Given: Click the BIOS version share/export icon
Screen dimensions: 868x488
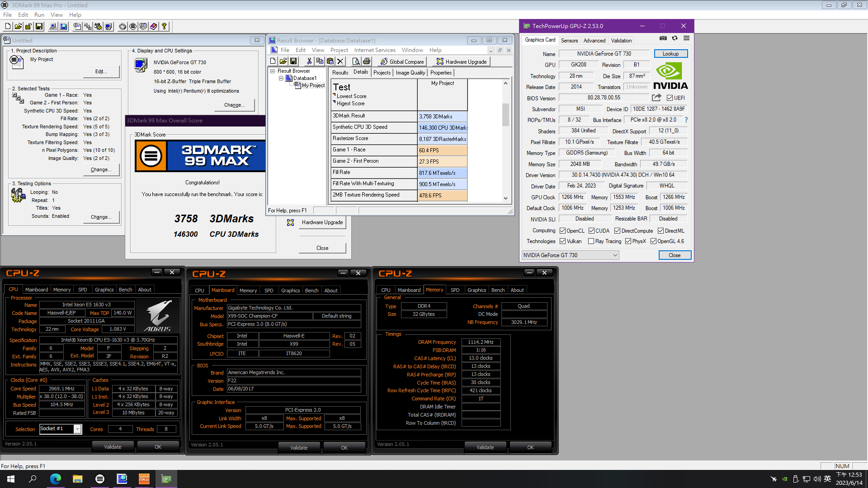Looking at the screenshot, I should click(656, 98).
